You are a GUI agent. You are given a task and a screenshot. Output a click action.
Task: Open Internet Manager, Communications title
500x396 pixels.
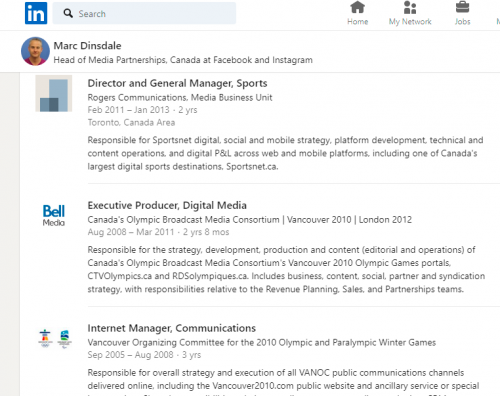(x=172, y=328)
